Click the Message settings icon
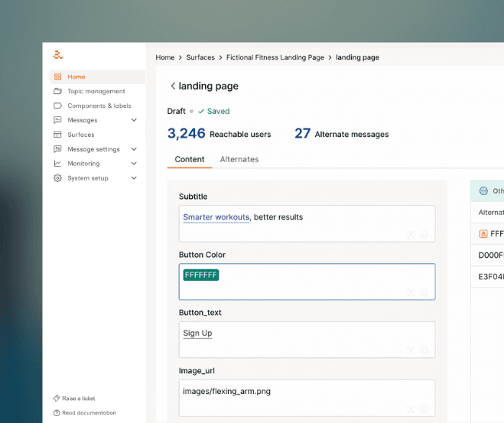504x423 pixels. click(57, 149)
